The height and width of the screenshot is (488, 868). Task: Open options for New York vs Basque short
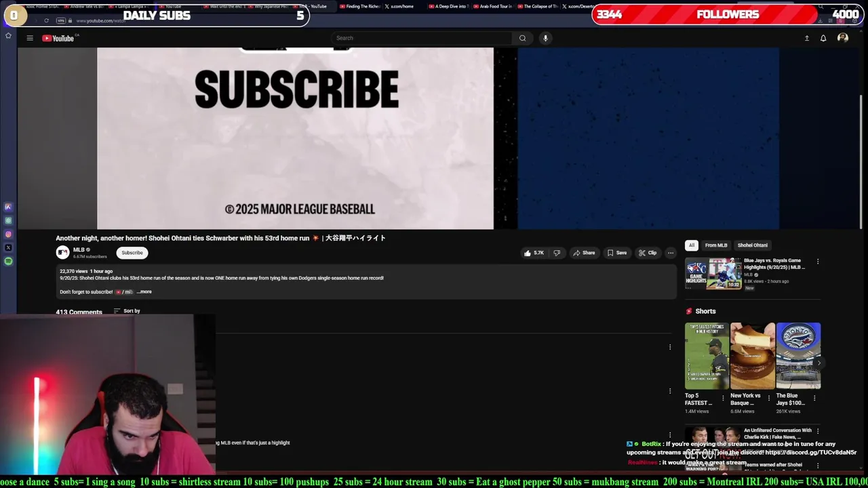tap(768, 399)
